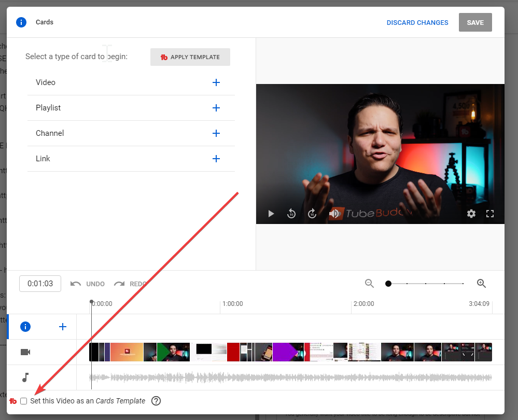518x420 pixels.
Task: Add card from timeline row plus icon
Action: pos(63,327)
